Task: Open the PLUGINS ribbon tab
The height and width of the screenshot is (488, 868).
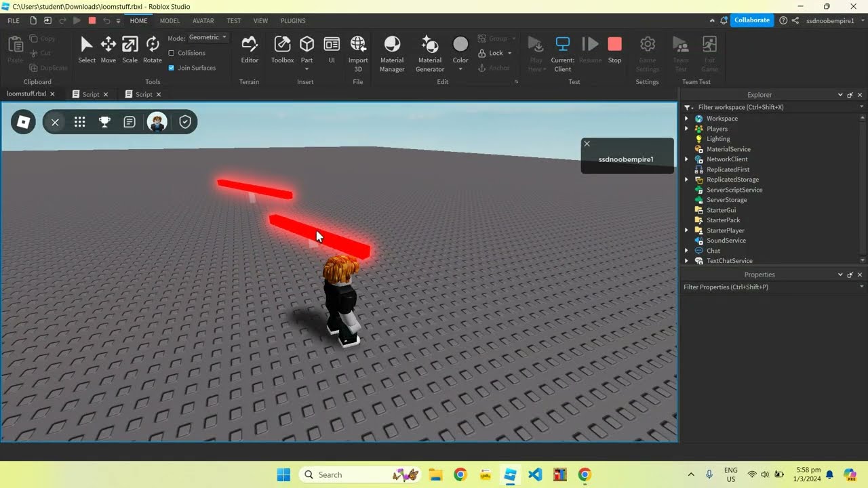Action: [x=293, y=21]
